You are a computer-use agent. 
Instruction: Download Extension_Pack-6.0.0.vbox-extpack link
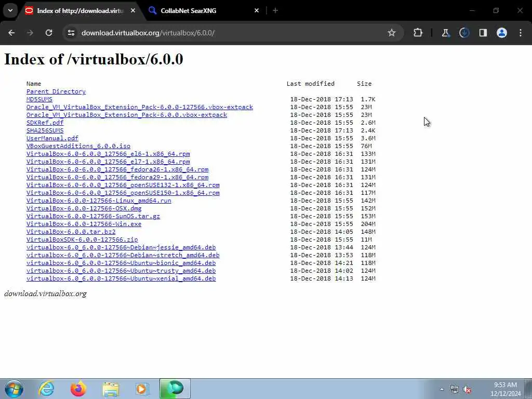pyautogui.click(x=127, y=115)
